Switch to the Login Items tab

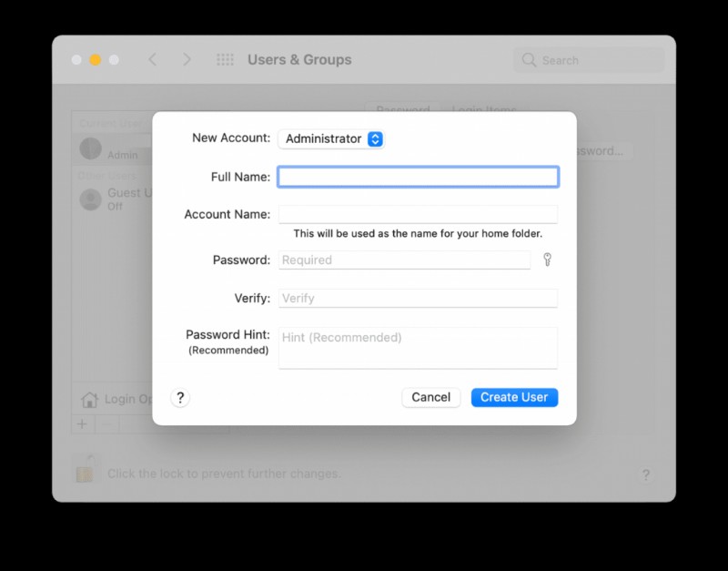point(484,110)
